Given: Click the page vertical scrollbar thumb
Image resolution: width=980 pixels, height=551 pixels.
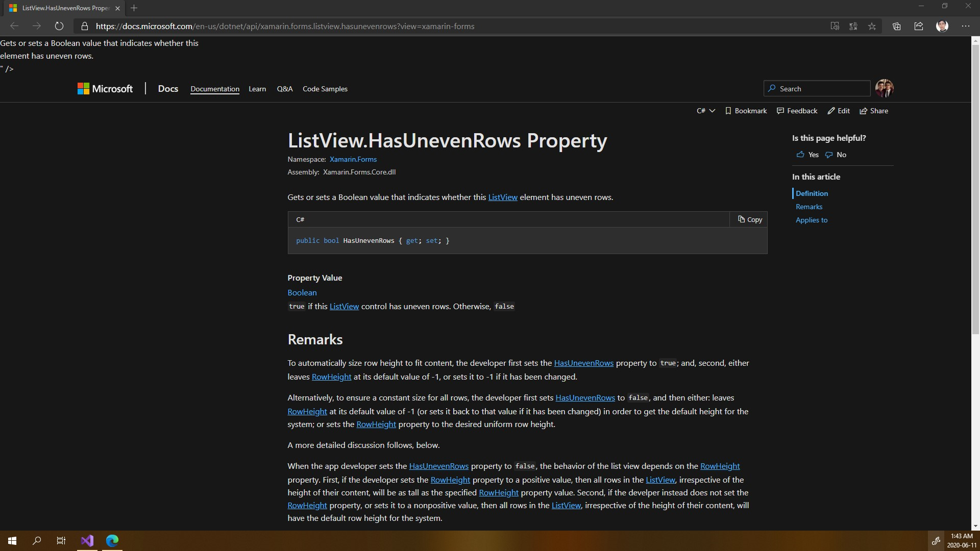Looking at the screenshot, I should pos(975,189).
